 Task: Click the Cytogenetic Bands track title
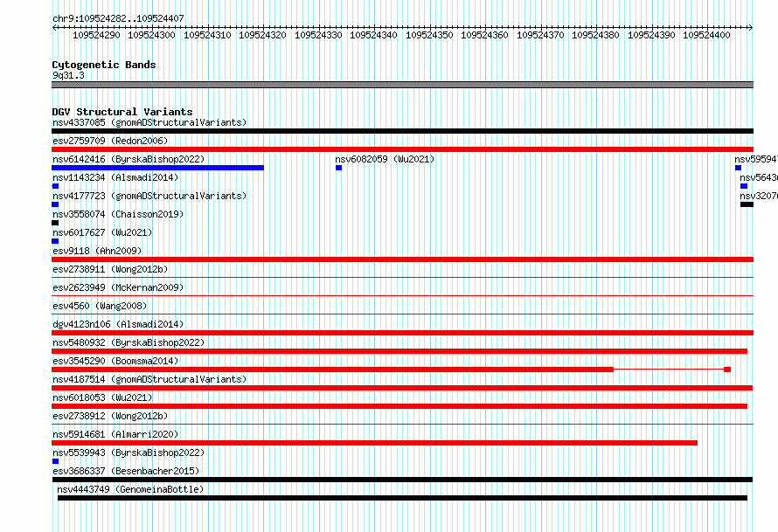pyautogui.click(x=104, y=65)
